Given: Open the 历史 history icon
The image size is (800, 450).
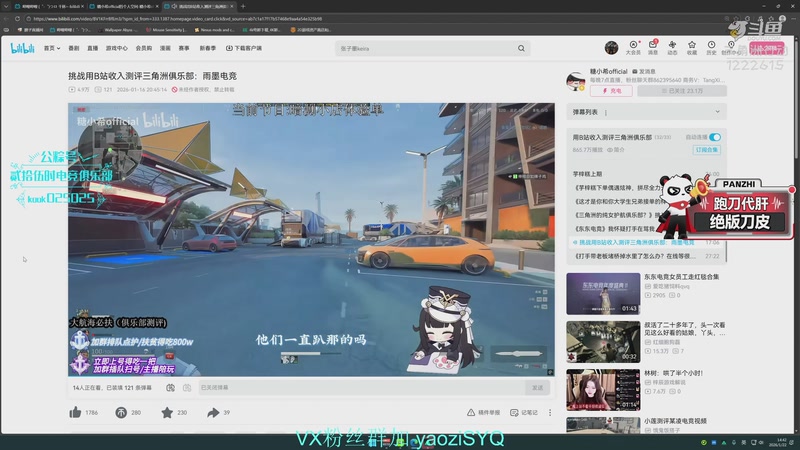Looking at the screenshot, I should point(711,47).
